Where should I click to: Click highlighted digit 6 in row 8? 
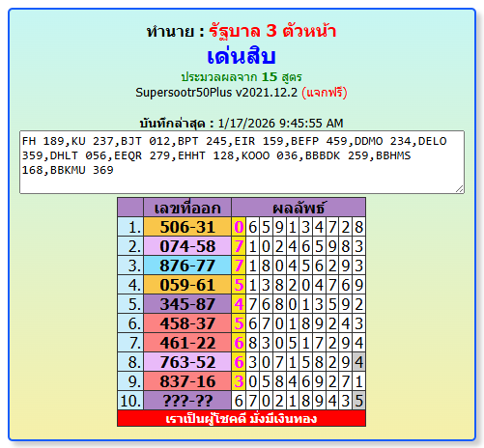239,362
